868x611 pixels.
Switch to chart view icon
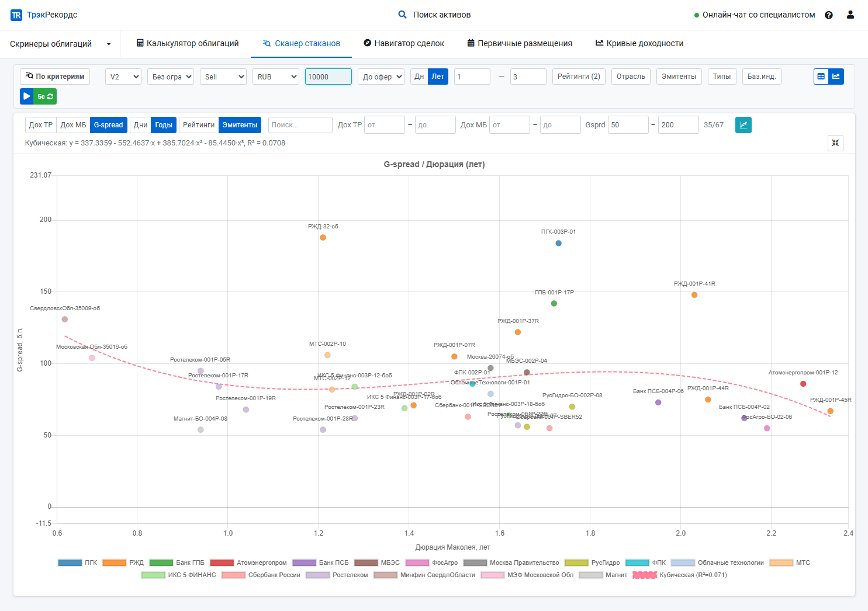pyautogui.click(x=836, y=77)
